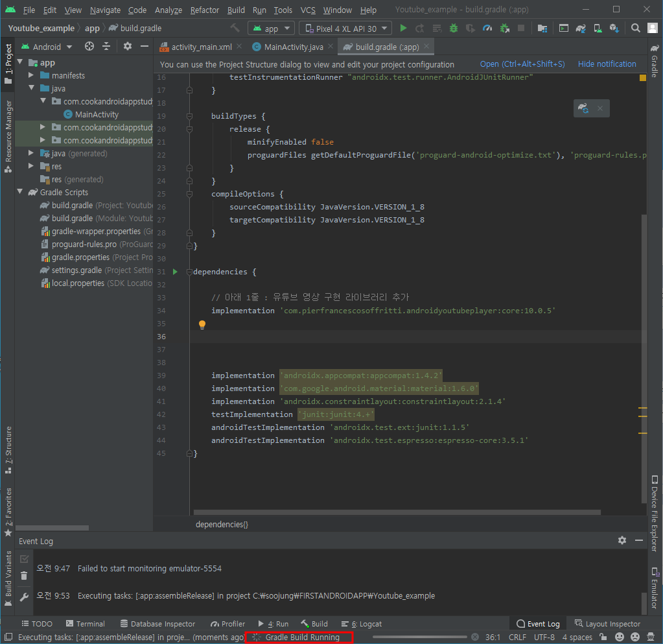The image size is (663, 644).
Task: Cancel the running Gradle build progress
Action: [475, 637]
